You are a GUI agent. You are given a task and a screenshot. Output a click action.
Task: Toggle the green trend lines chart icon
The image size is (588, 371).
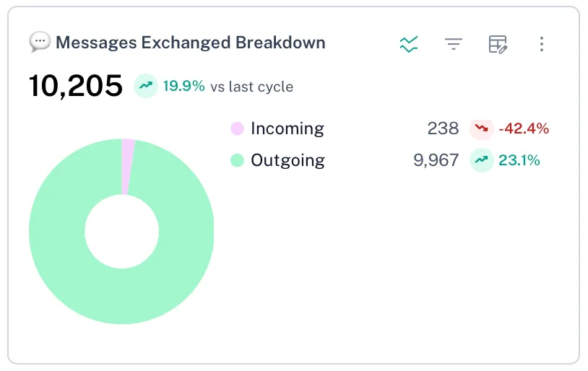(x=409, y=44)
